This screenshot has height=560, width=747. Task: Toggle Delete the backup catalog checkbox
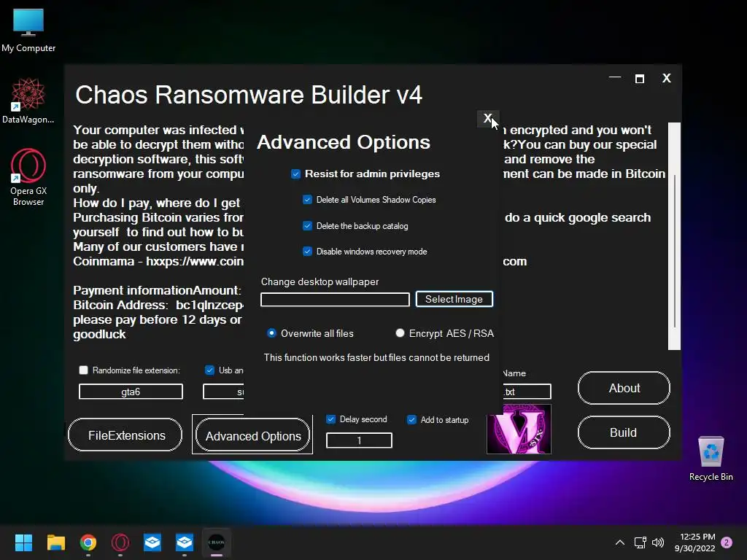307,226
